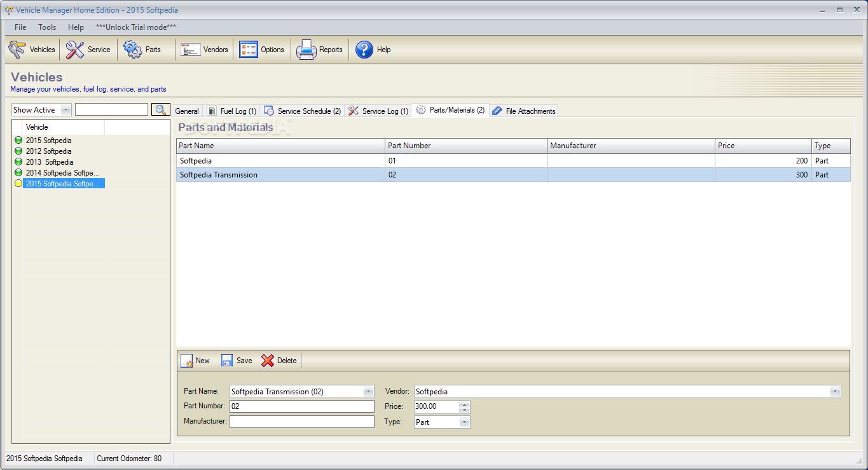Select 2012 Softpedia in vehicle list
Screen dimensions: 868x470
[48, 151]
